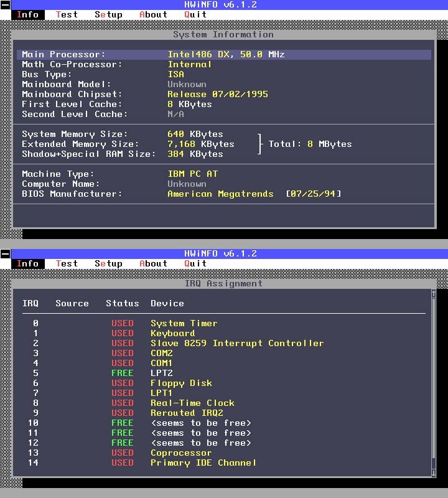This screenshot has width=448, height=498.
Task: Select the 'Real-Time Clock' device row
Action: point(224,403)
